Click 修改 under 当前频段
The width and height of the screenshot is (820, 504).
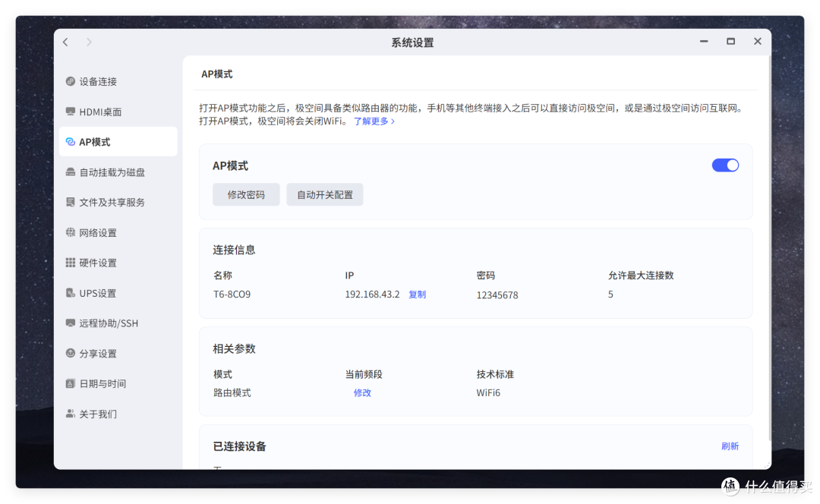tap(362, 392)
